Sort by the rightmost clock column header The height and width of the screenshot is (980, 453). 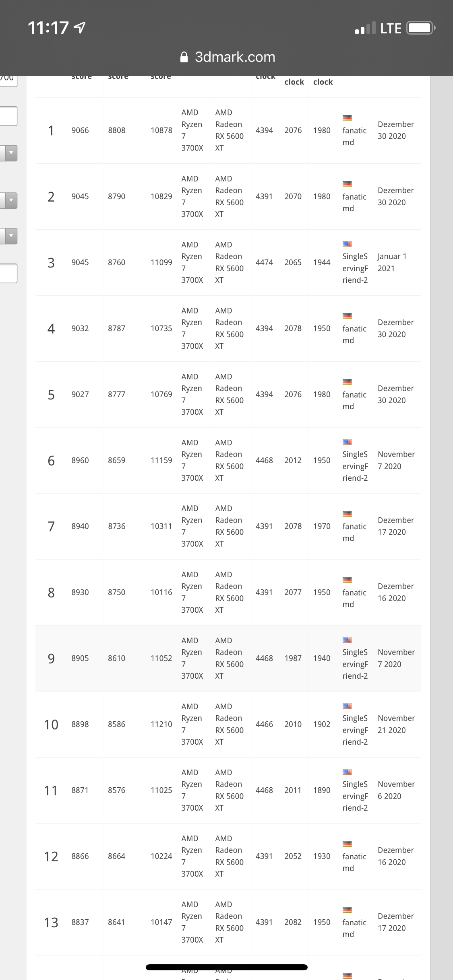tap(323, 82)
